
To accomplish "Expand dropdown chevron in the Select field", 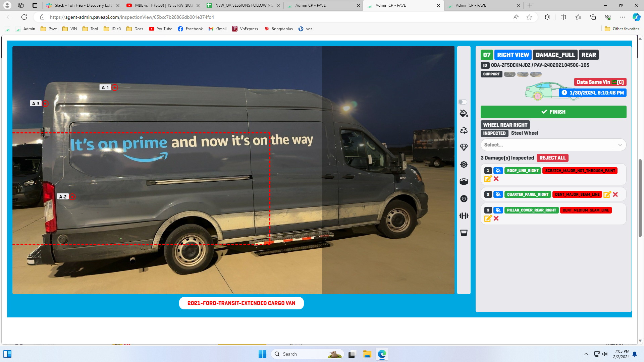I will tap(620, 145).
